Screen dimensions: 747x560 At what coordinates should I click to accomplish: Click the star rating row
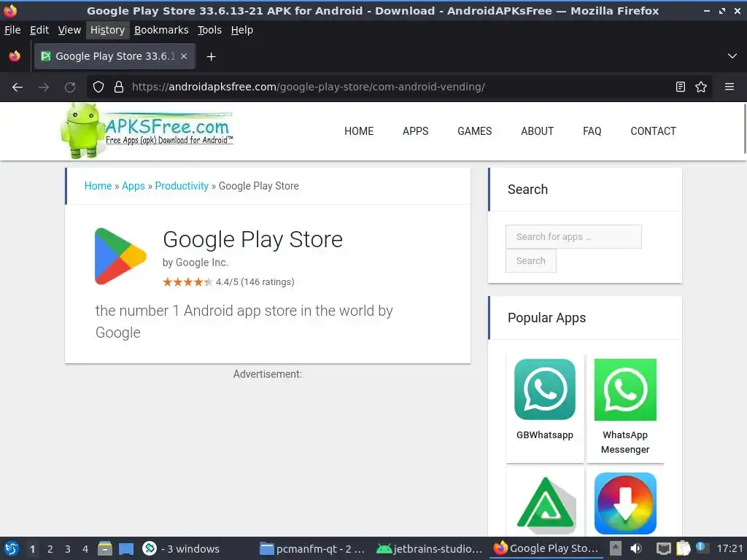coord(187,282)
